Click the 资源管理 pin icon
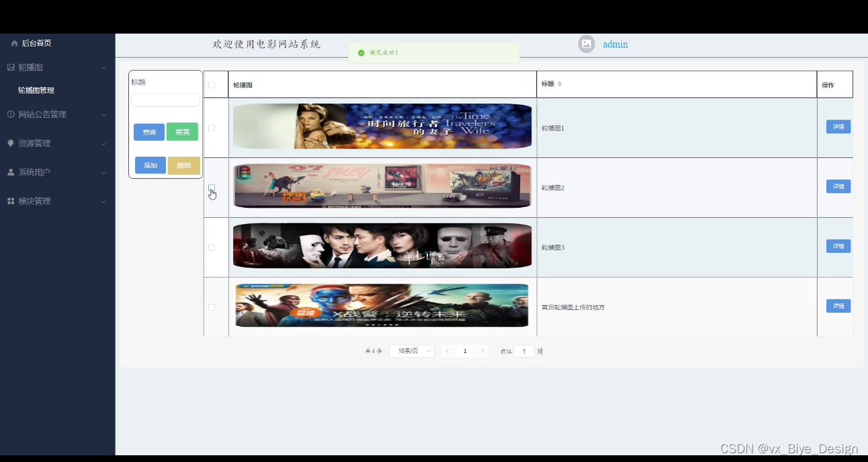868x462 pixels. click(11, 143)
